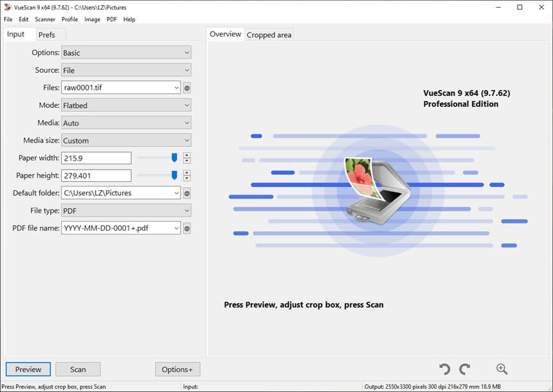The image size is (553, 392).
Task: Click the Scan button
Action: 78,369
